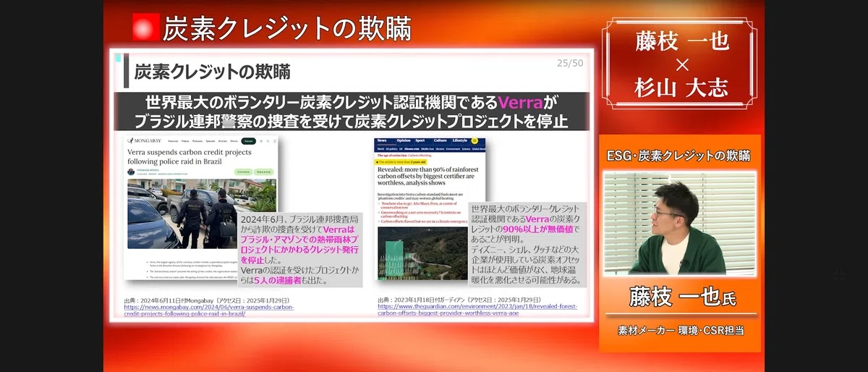Click the 25/50 slide page counter
The width and height of the screenshot is (868, 372).
[x=569, y=64]
